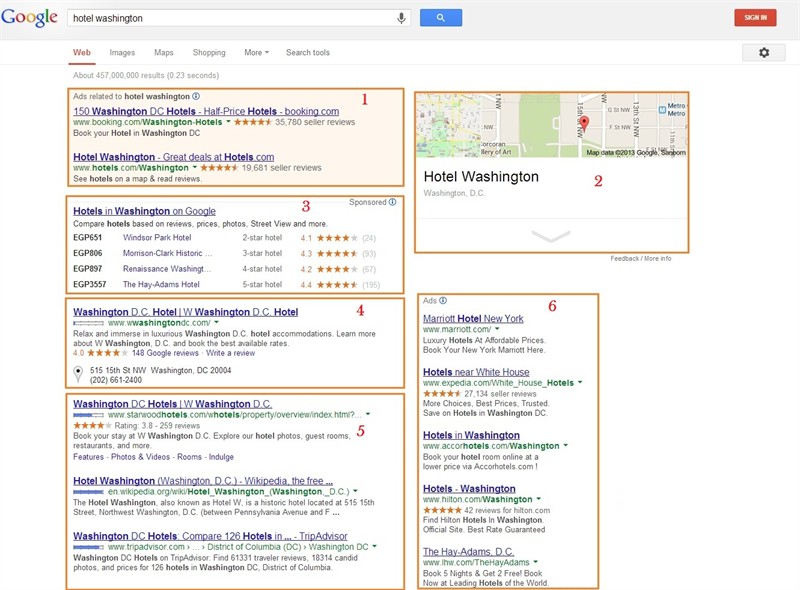Open the Hotels in Washington on Google link

(x=144, y=211)
